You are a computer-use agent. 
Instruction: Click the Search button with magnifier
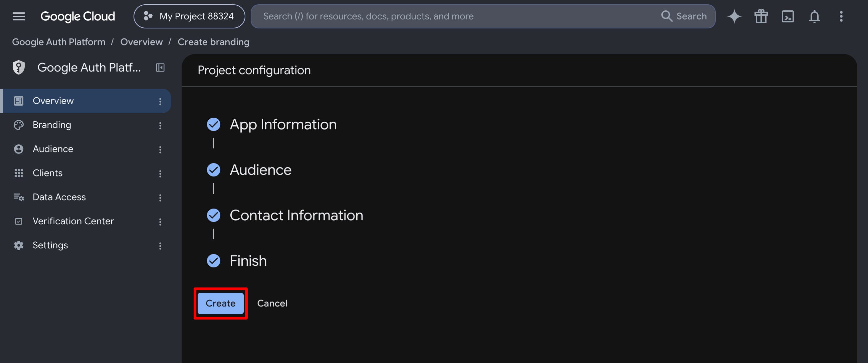point(684,16)
